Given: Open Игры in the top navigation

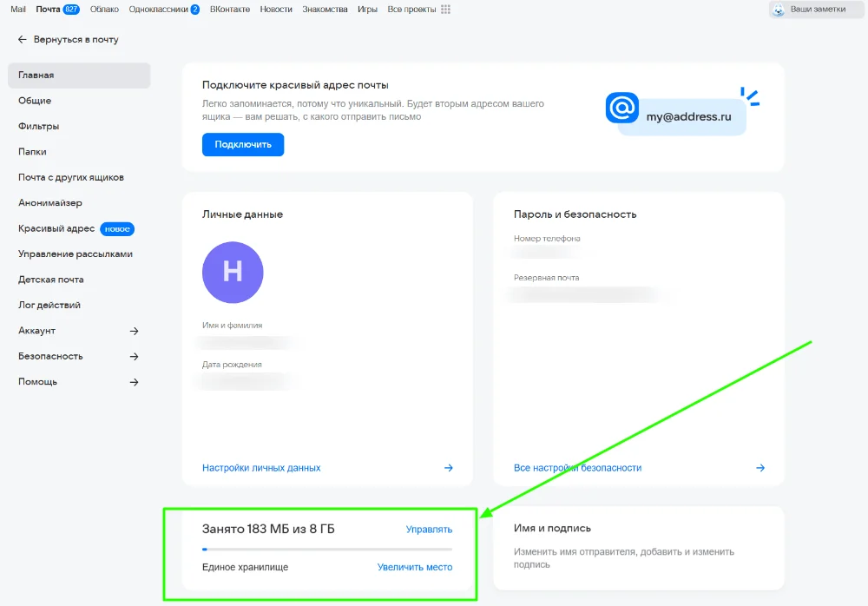Looking at the screenshot, I should click(367, 10).
